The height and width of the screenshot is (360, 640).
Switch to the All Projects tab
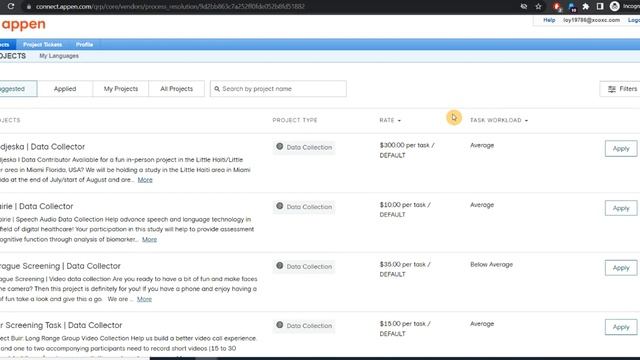coord(176,89)
